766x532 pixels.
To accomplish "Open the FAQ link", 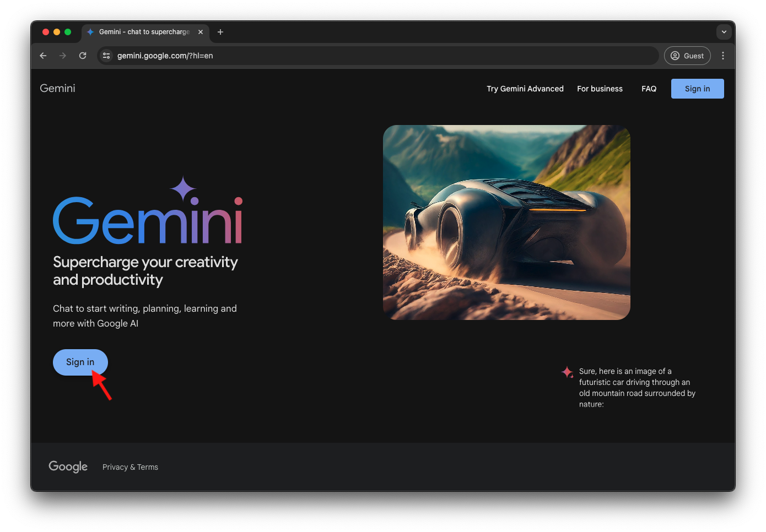I will [649, 89].
